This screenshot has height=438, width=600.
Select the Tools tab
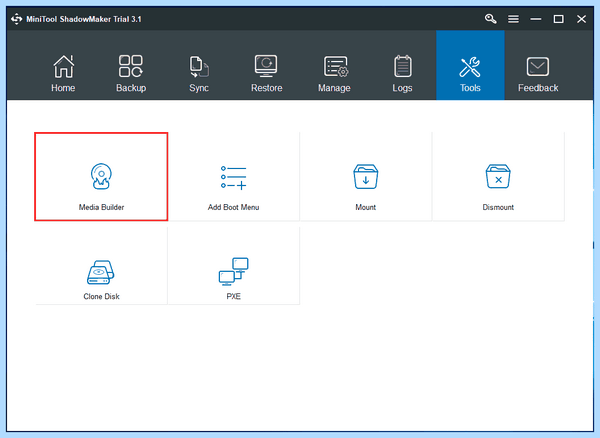470,65
